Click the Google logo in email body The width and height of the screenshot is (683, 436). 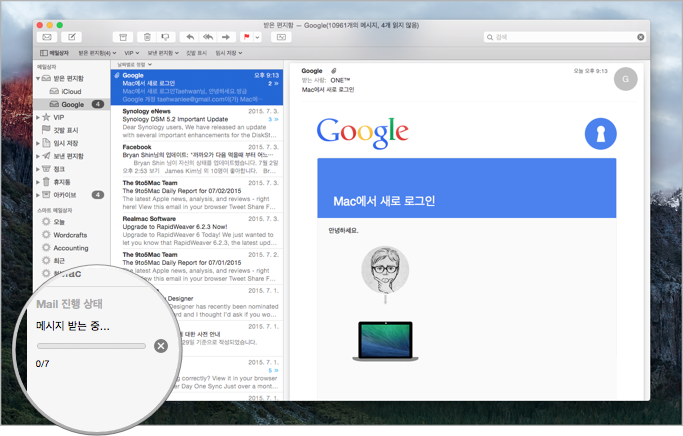point(362,133)
